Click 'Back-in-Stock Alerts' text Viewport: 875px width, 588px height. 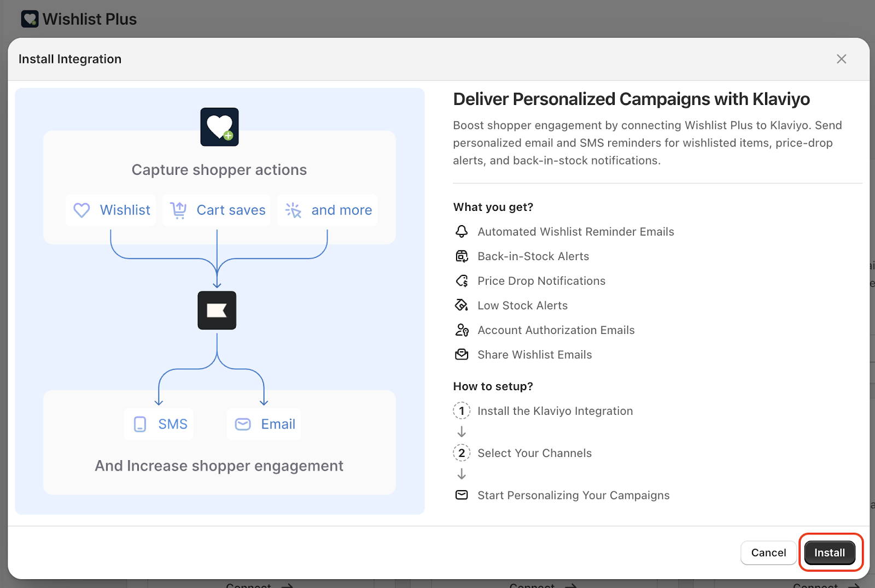coord(533,256)
